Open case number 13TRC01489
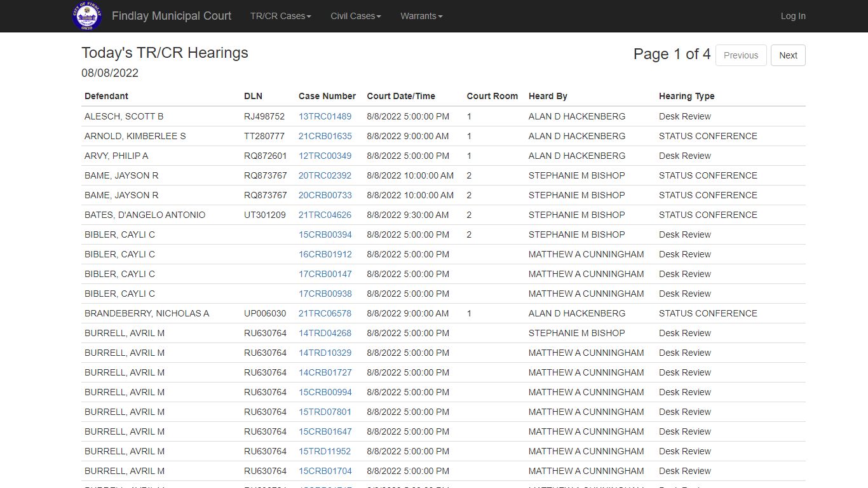The width and height of the screenshot is (868, 488). 325,116
